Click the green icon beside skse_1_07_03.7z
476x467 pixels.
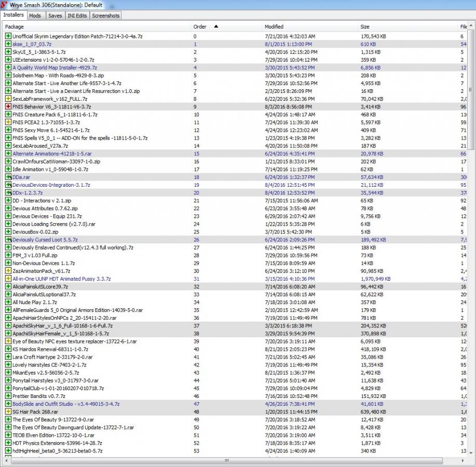tap(8, 44)
